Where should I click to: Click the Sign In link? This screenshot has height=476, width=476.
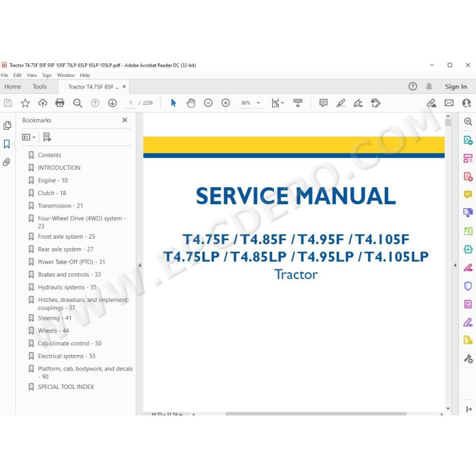456,87
